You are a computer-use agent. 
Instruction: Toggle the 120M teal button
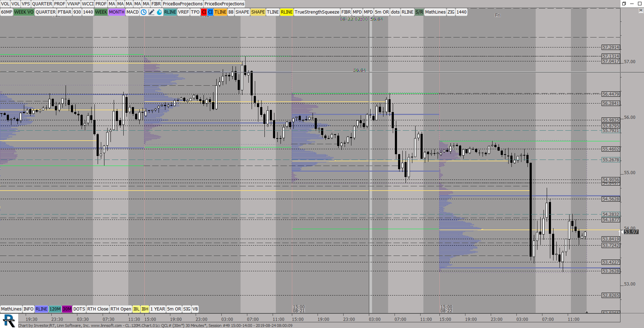(x=55, y=309)
